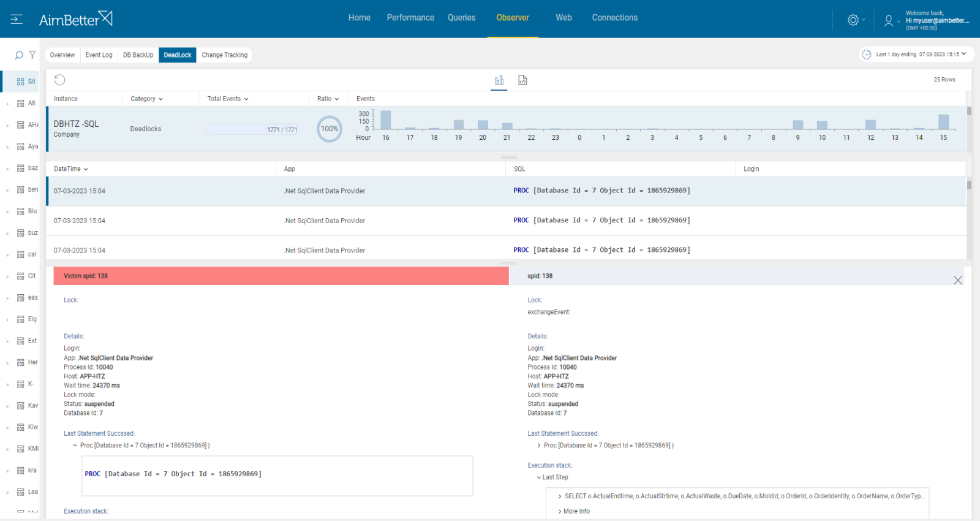Select the Ext server icon
The height and width of the screenshot is (521, 980).
(21, 341)
